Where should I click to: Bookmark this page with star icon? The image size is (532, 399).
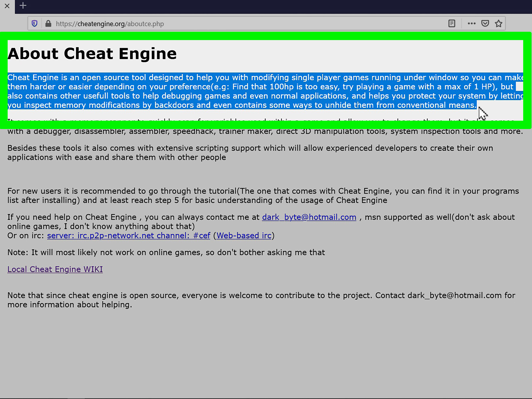coord(499,24)
